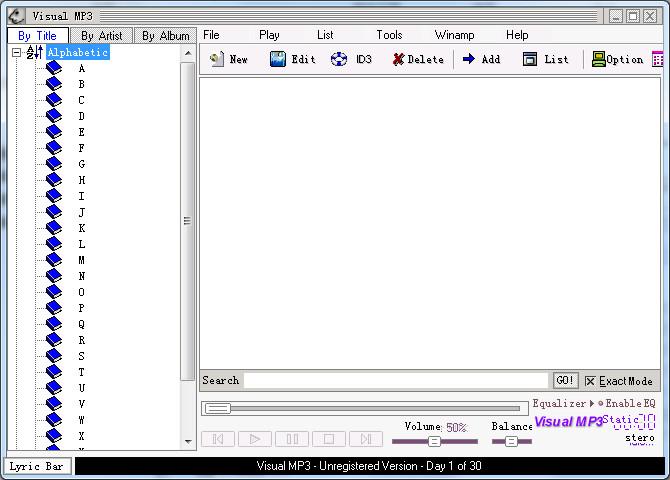Click the Delete red X icon
The image size is (670, 480).
pos(398,59)
